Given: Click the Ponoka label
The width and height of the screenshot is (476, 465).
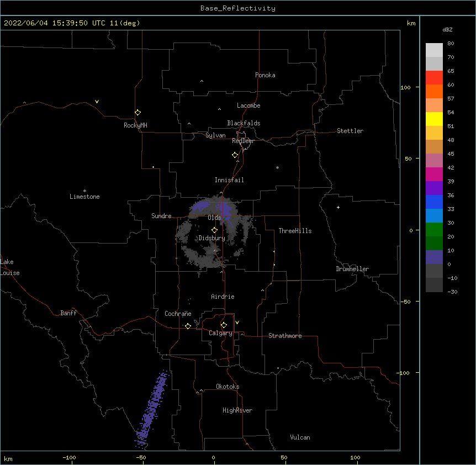Looking at the screenshot, I should pyautogui.click(x=265, y=75).
